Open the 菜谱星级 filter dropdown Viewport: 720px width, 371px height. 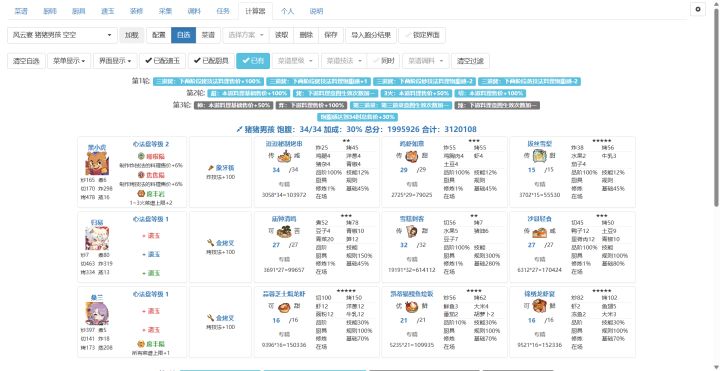[x=295, y=61]
